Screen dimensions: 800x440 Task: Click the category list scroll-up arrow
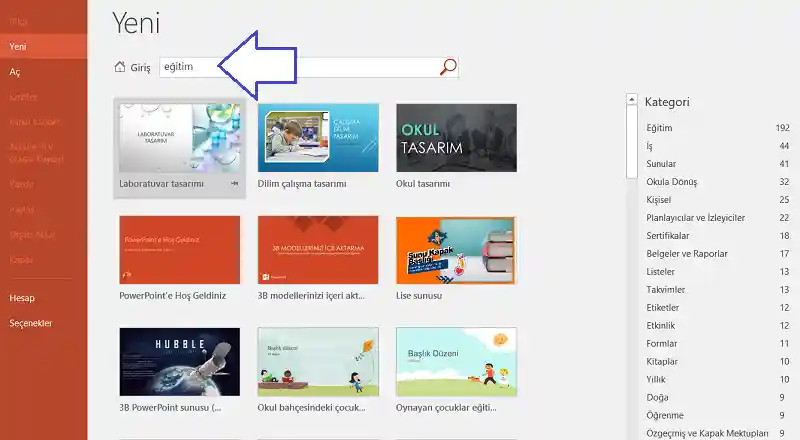pos(632,99)
